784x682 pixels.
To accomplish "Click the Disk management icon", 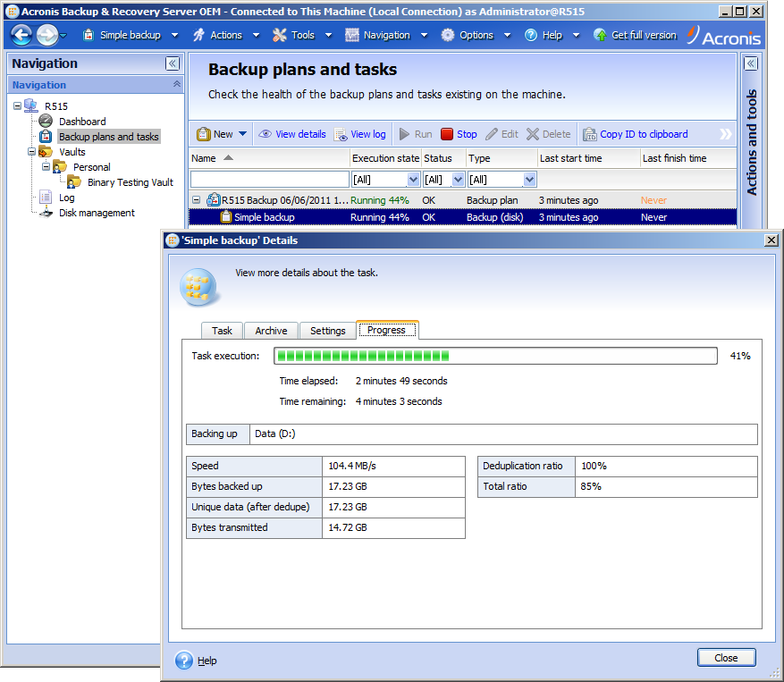I will [46, 213].
